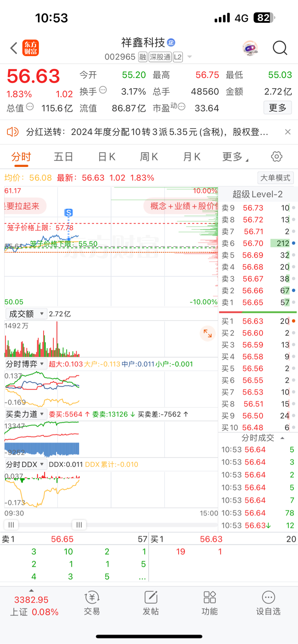Tap the 10:53 56.64 trade with volume 78

(258, 513)
